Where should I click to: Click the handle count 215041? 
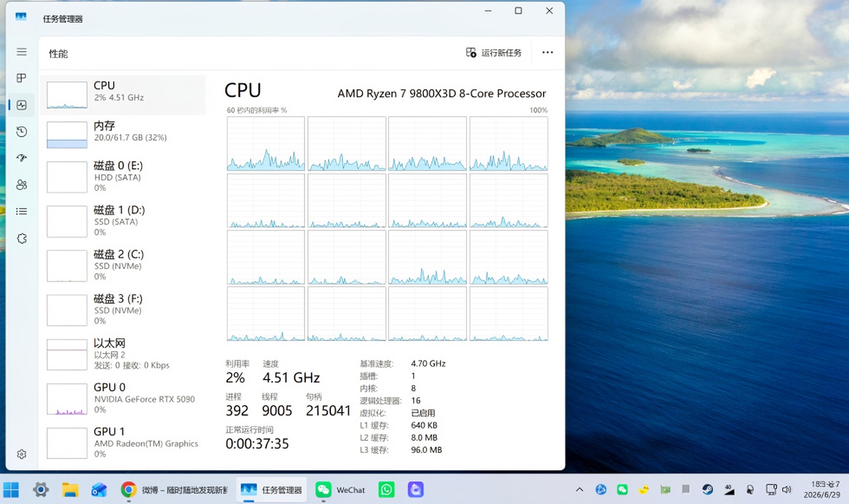point(328,411)
